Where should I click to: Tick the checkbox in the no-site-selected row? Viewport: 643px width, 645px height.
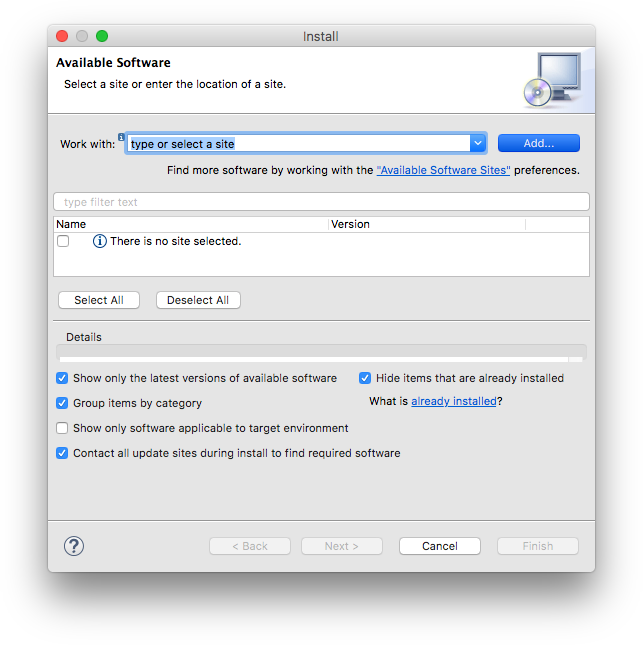tap(63, 241)
